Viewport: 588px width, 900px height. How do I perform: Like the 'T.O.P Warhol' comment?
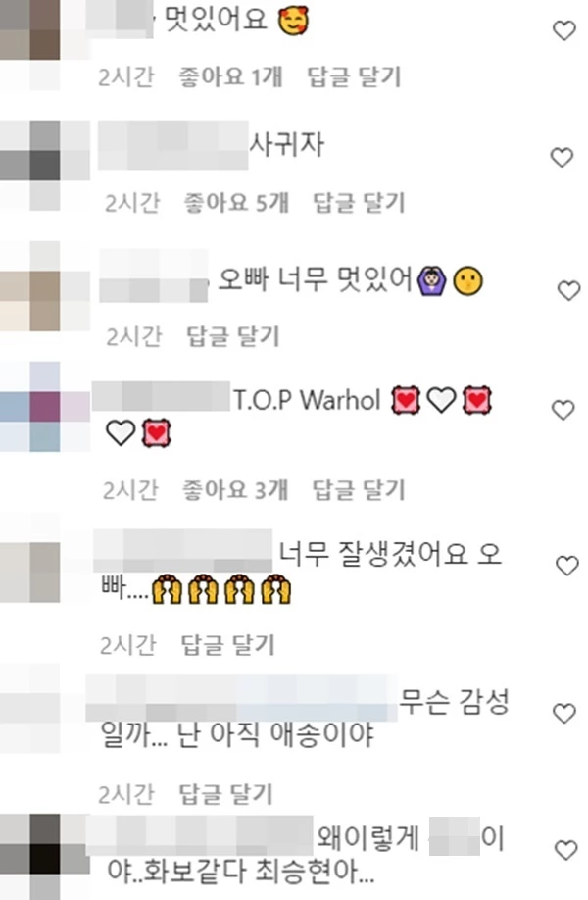click(563, 410)
